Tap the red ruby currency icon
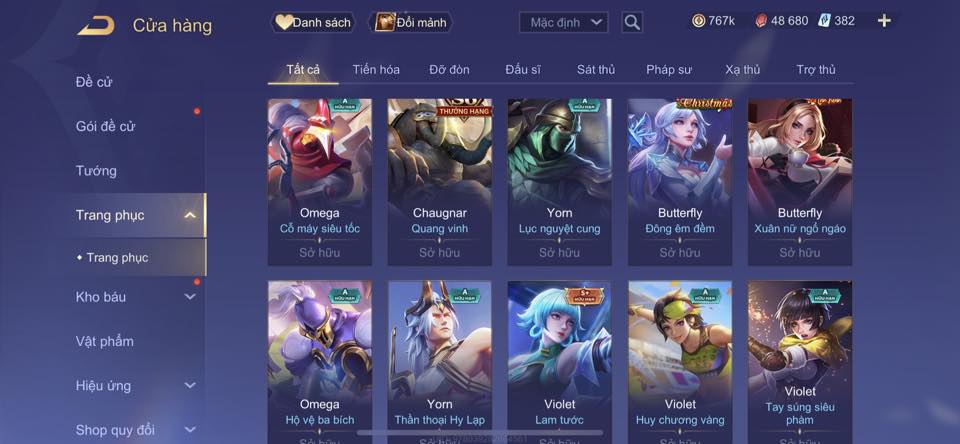This screenshot has height=444, width=960. click(x=760, y=21)
